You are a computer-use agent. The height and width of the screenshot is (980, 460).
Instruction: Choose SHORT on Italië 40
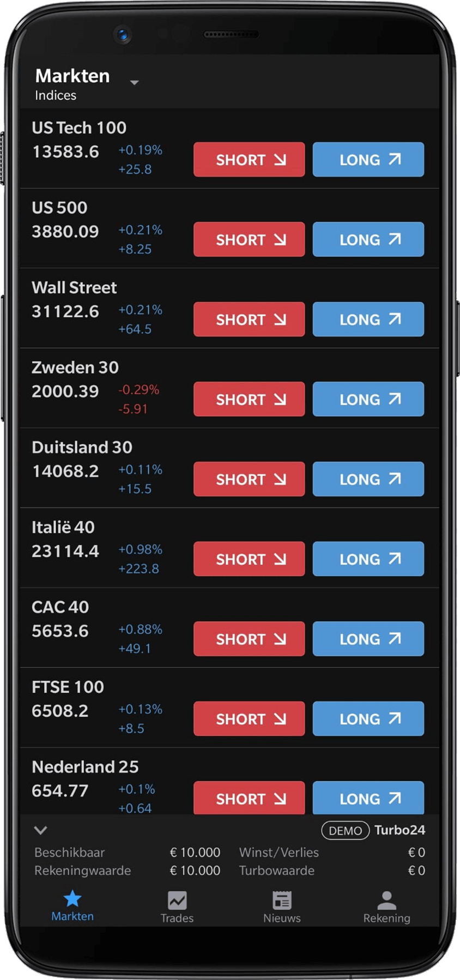click(249, 559)
